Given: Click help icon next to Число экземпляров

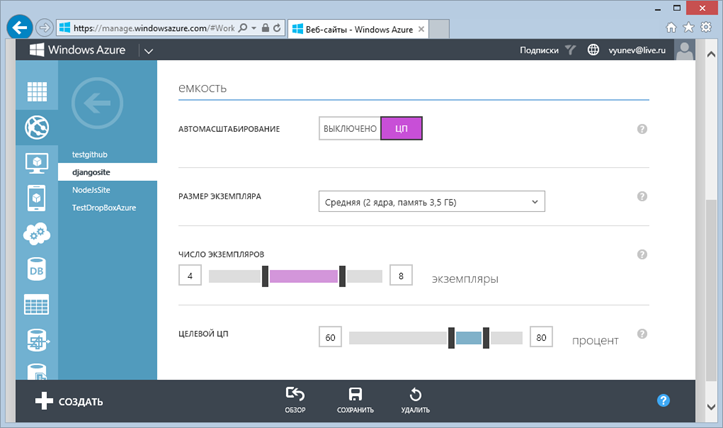Looking at the screenshot, I should coord(642,255).
